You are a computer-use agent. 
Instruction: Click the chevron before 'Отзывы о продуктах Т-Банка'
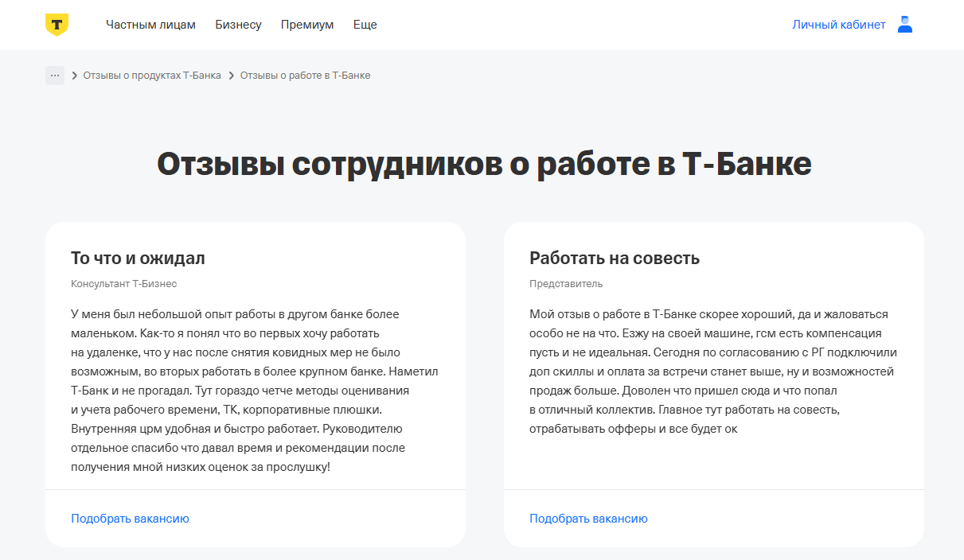pos(74,76)
